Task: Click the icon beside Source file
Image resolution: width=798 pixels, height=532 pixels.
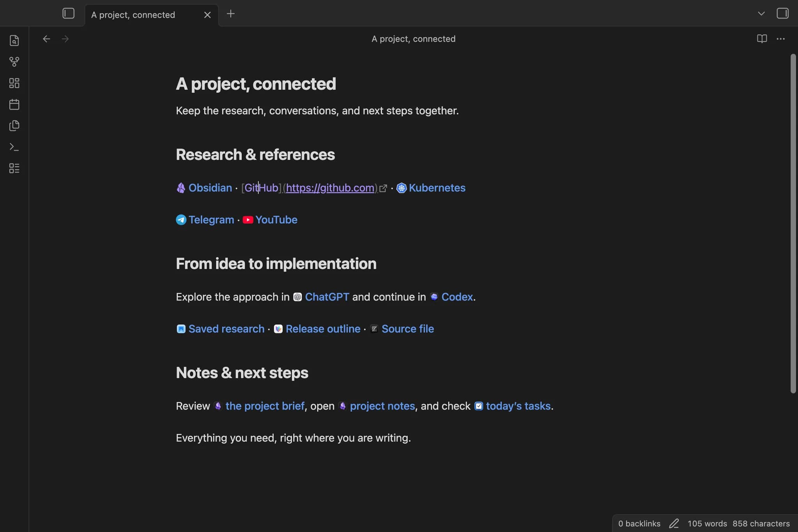Action: pos(374,329)
